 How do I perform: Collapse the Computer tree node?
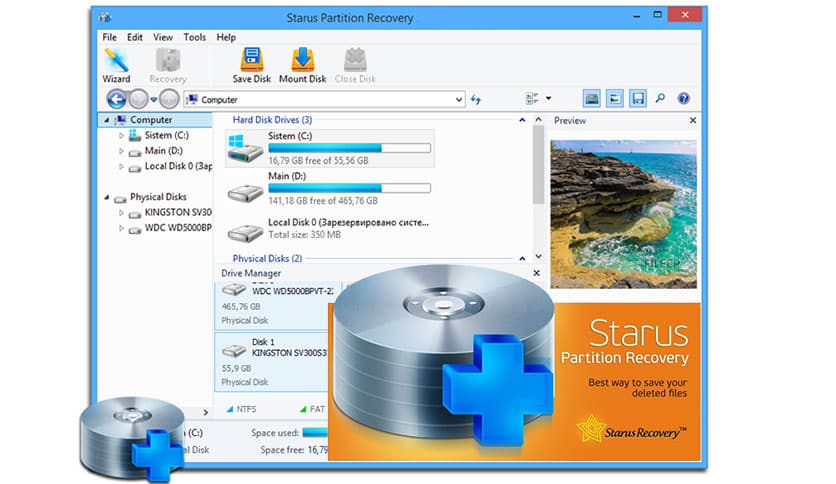point(106,120)
